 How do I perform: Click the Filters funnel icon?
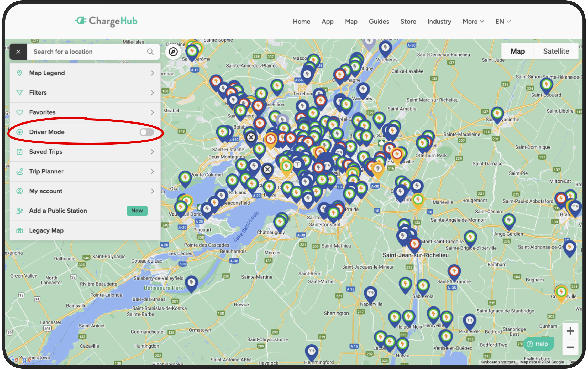[20, 93]
